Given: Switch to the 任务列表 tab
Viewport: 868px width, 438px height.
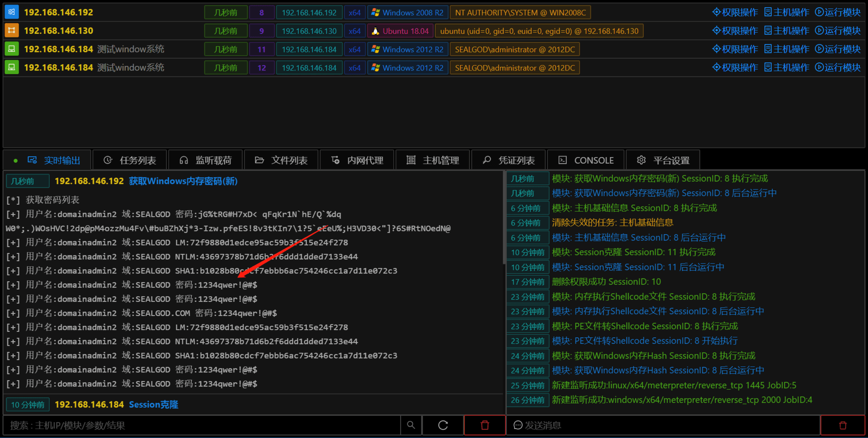Looking at the screenshot, I should (130, 160).
